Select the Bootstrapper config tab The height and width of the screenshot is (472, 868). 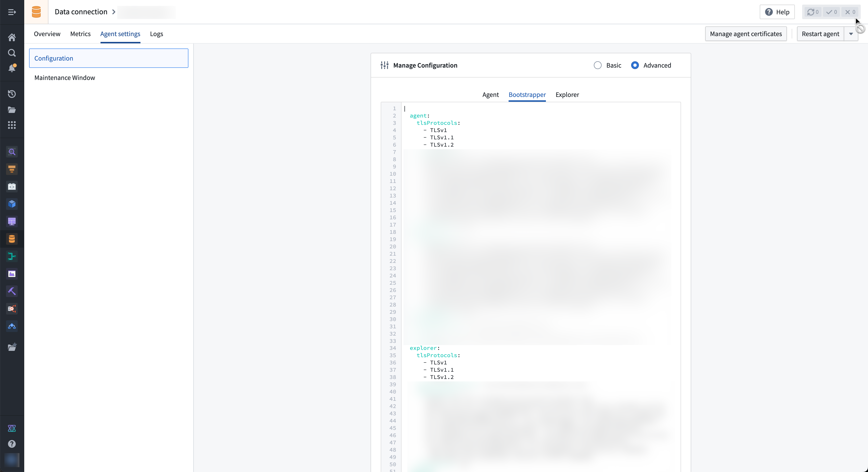pyautogui.click(x=527, y=95)
